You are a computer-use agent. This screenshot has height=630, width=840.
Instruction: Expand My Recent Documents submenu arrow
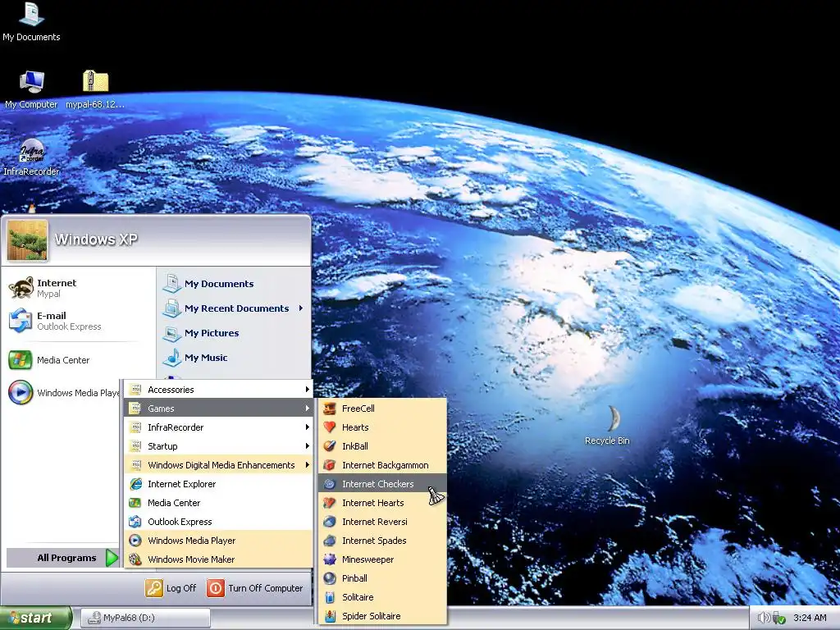click(301, 308)
